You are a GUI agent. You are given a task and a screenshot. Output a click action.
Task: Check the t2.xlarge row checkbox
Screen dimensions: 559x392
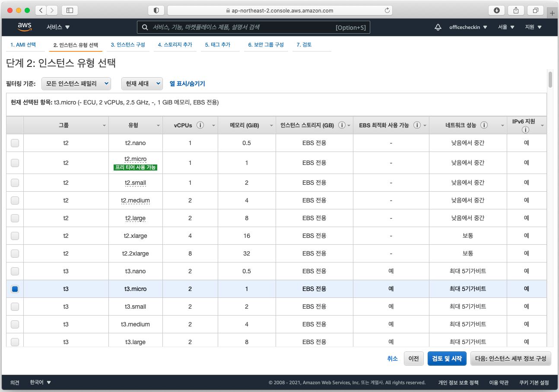coord(15,236)
